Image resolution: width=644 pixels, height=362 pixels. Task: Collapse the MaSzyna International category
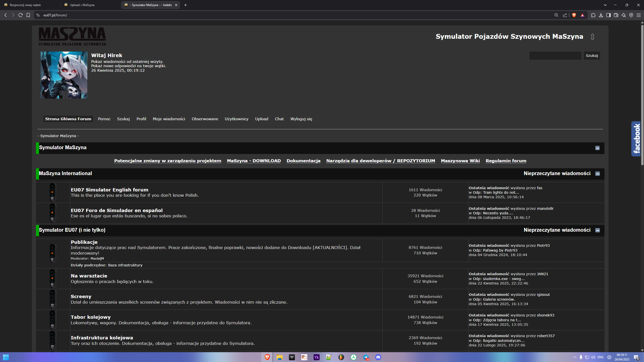point(597,174)
